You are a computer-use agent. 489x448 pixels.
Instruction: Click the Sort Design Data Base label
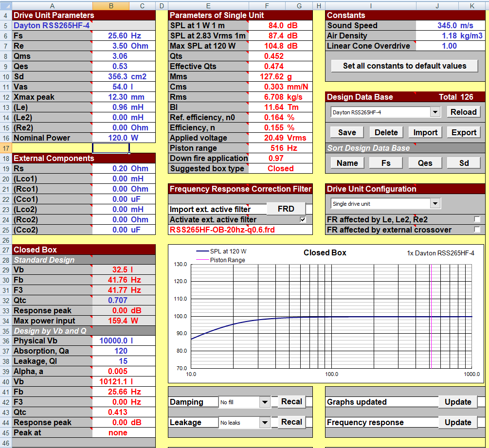pyautogui.click(x=368, y=148)
